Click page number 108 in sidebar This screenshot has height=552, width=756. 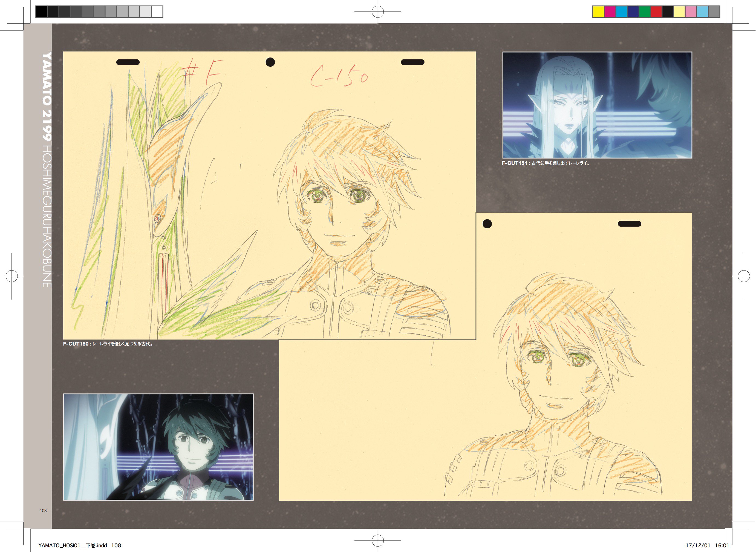click(43, 511)
